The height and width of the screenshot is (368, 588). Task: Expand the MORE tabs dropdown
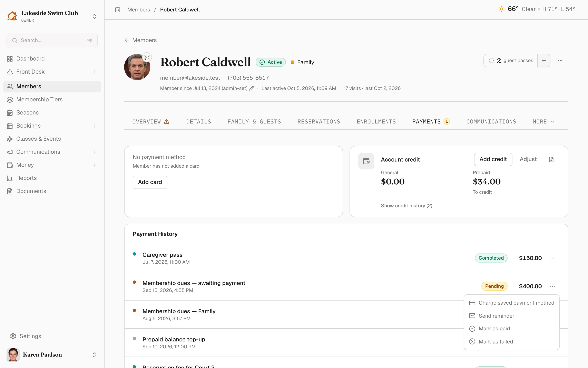pyautogui.click(x=543, y=121)
